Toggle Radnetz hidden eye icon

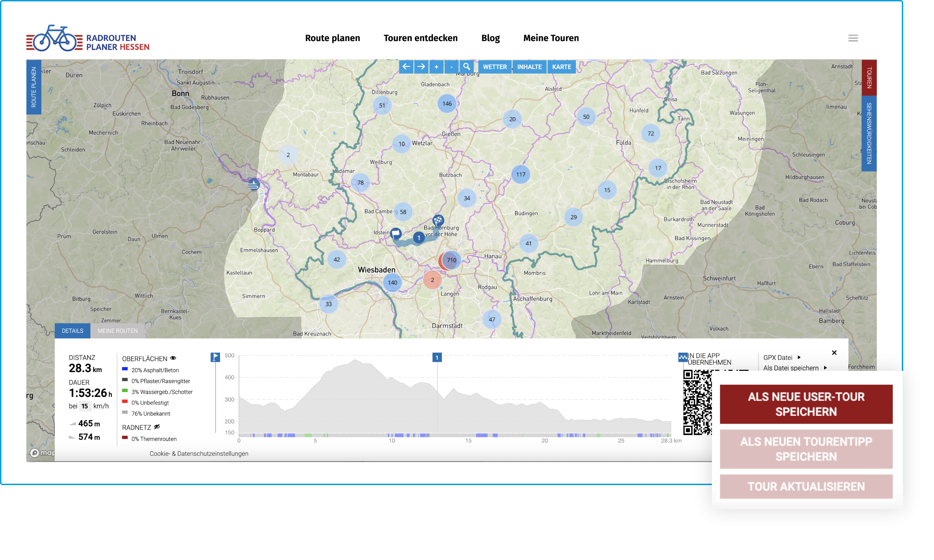(157, 427)
